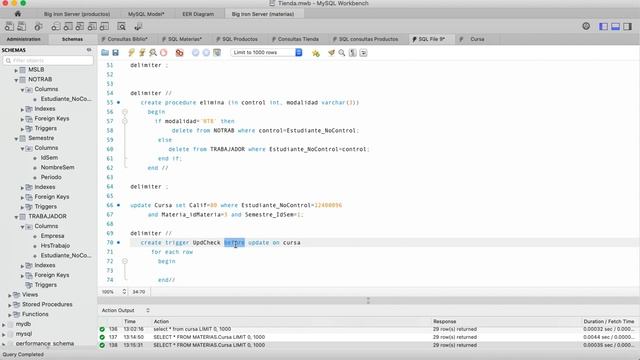Switch to the EER Diagram tab

pos(198,14)
